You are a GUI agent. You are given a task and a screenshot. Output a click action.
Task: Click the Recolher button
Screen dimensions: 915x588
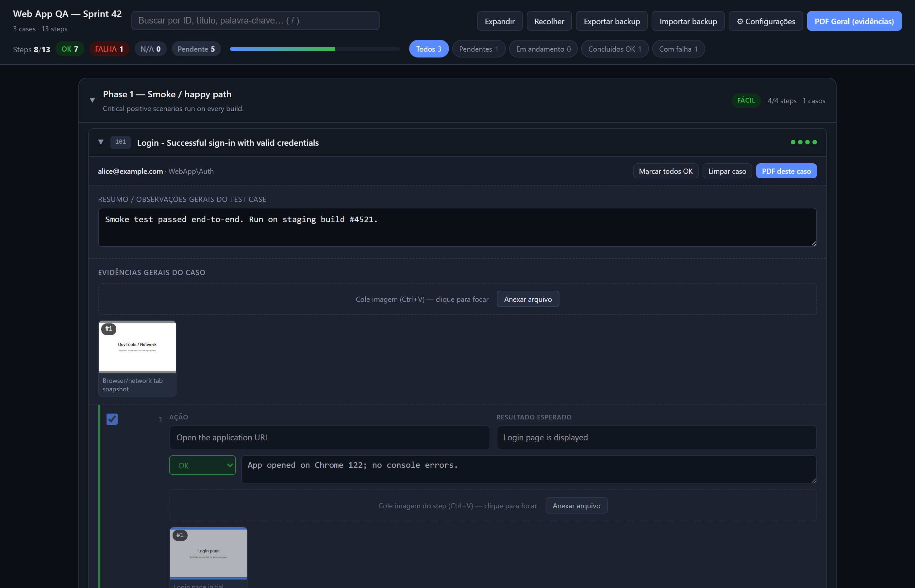point(549,21)
